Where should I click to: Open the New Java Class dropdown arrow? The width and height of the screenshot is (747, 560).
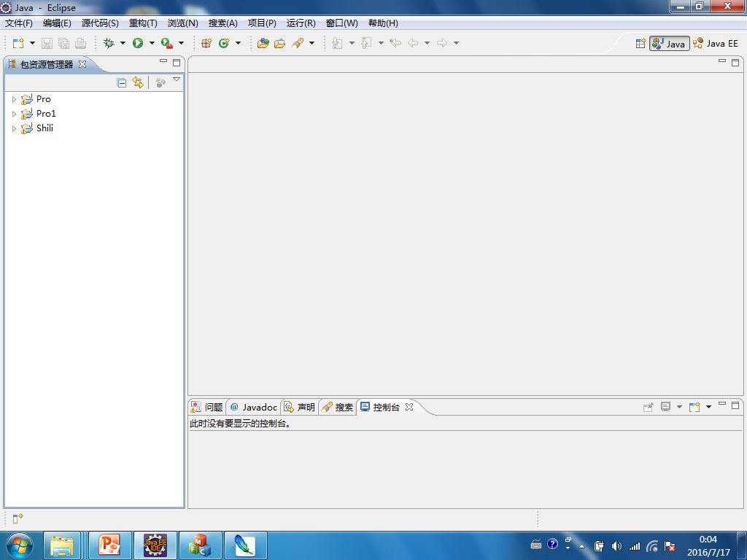238,43
